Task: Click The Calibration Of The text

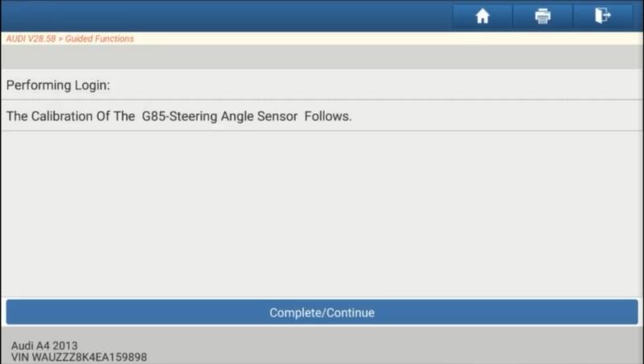Action: coord(71,116)
